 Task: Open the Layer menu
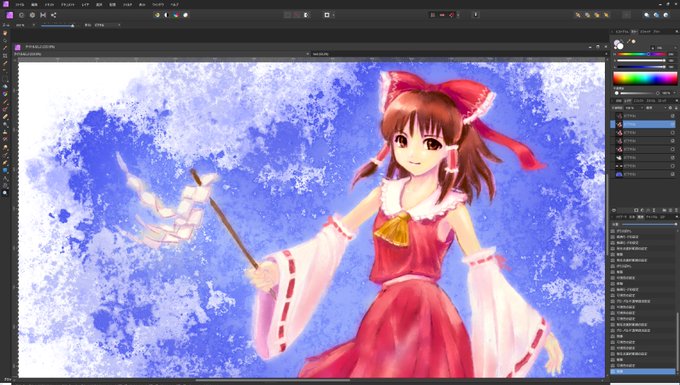pyautogui.click(x=85, y=4)
